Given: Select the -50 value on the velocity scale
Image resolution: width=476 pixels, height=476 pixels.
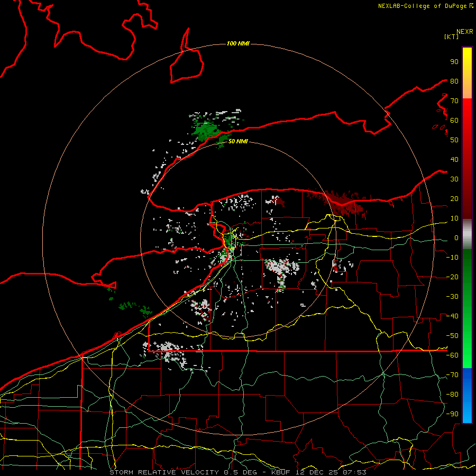Looking at the screenshot, I should click(x=452, y=336).
